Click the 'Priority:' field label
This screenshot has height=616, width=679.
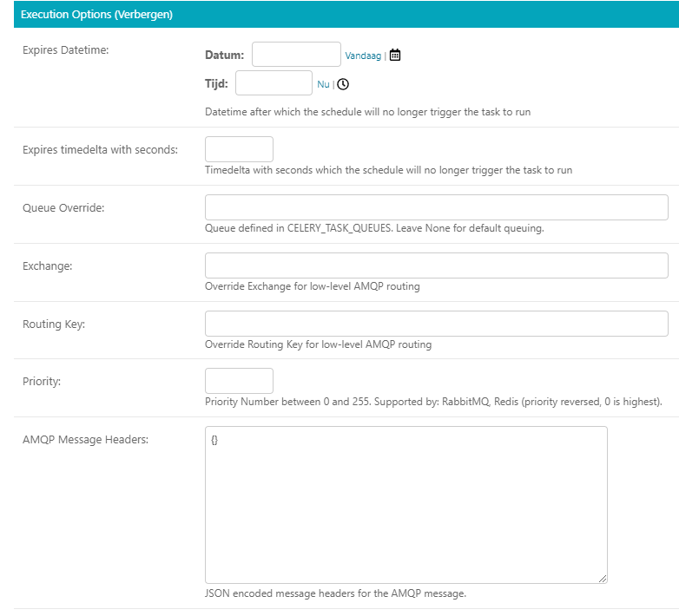[43, 382]
